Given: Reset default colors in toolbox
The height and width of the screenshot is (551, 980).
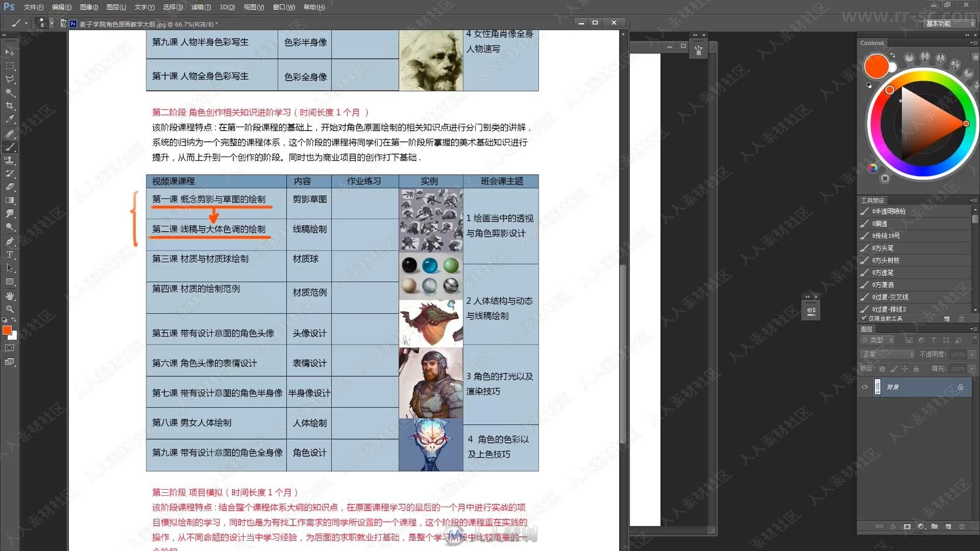Looking at the screenshot, I should pos(5,320).
